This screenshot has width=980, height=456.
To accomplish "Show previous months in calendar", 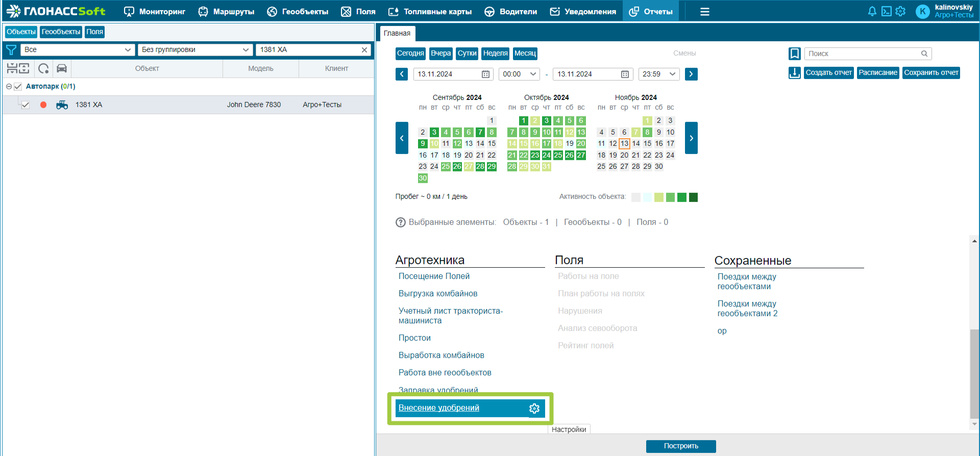I will [402, 138].
